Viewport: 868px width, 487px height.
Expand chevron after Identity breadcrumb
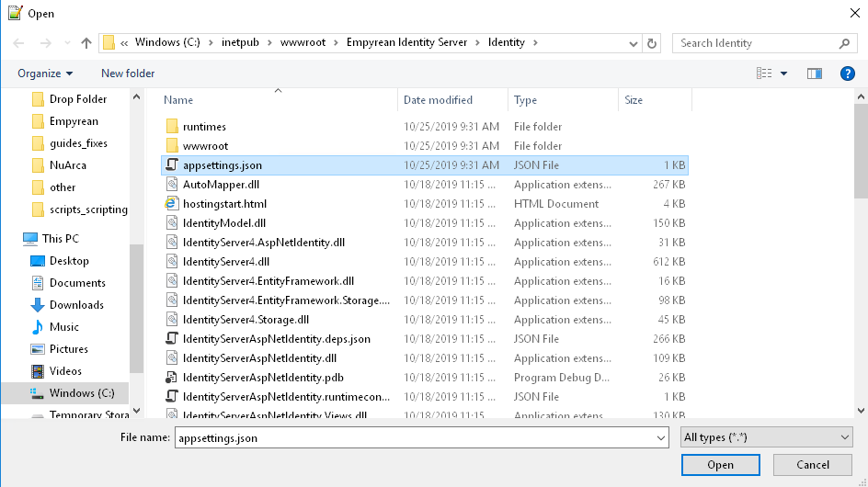[x=535, y=42]
